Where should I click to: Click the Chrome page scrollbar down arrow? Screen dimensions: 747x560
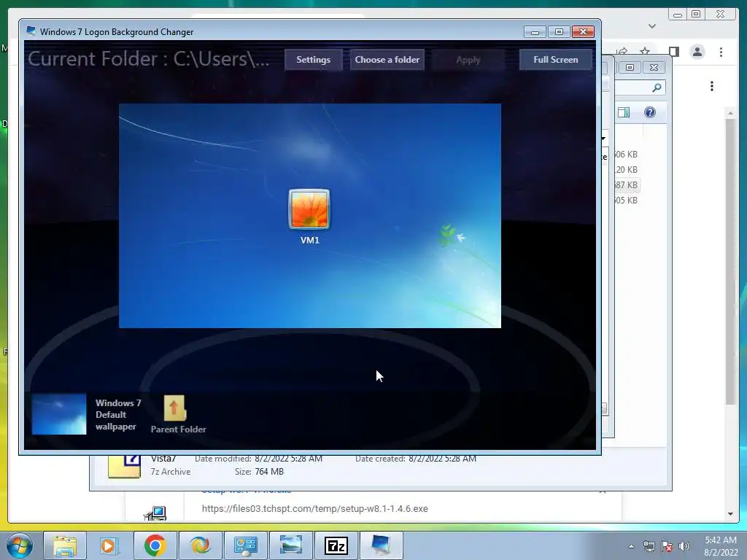coord(730,514)
